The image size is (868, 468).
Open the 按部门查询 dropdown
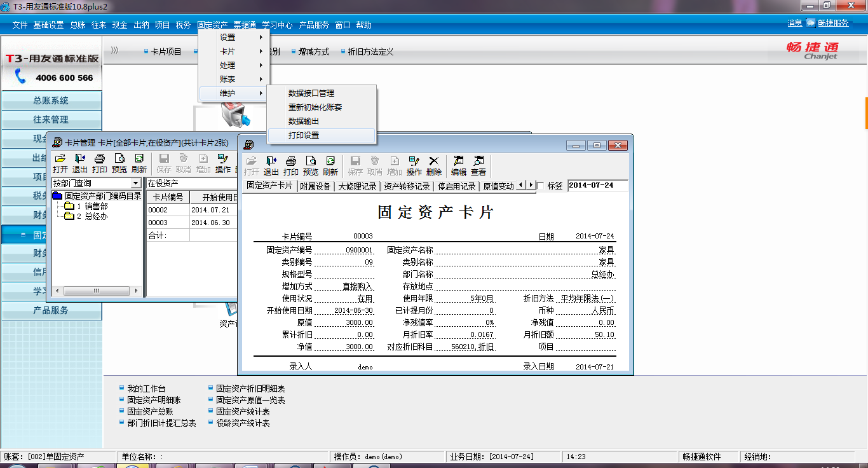point(135,183)
